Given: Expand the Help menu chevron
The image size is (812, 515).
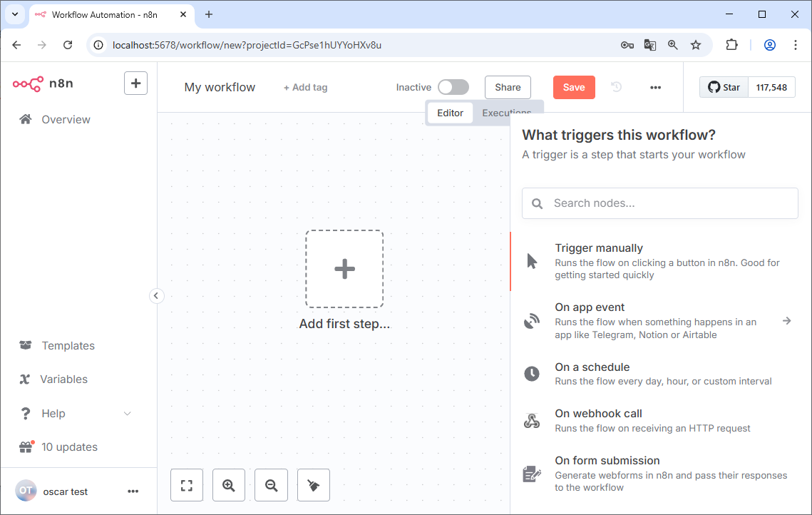Looking at the screenshot, I should (x=128, y=414).
